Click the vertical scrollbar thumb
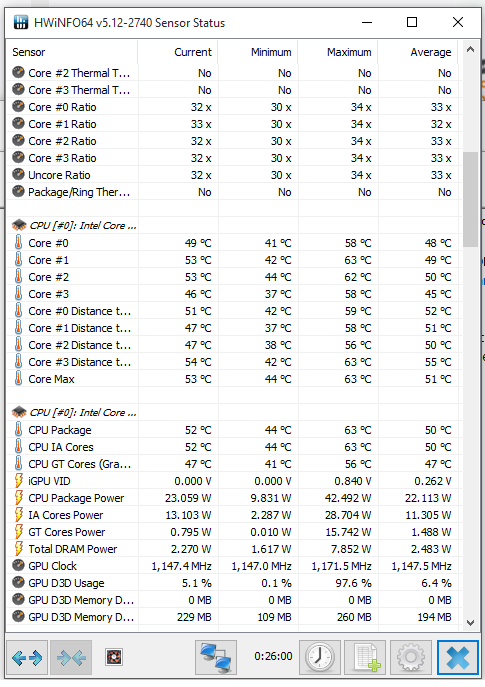485x687 pixels. pos(471,199)
